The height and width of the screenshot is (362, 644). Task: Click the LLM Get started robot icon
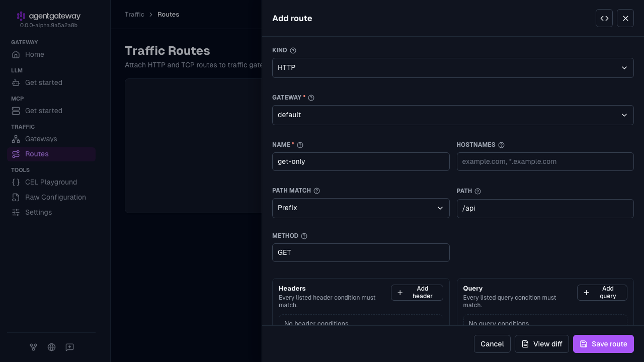16,82
